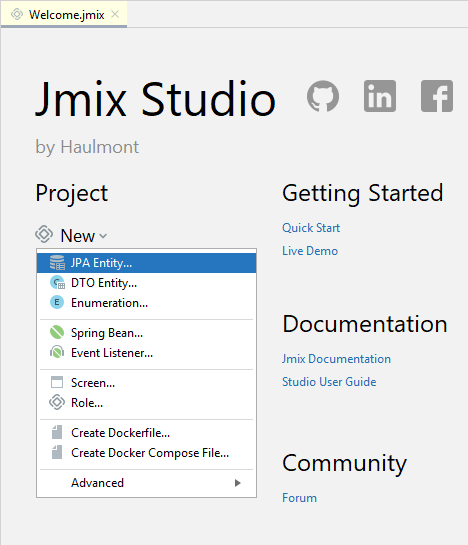Click the JPA Entity database icon

click(x=57, y=263)
